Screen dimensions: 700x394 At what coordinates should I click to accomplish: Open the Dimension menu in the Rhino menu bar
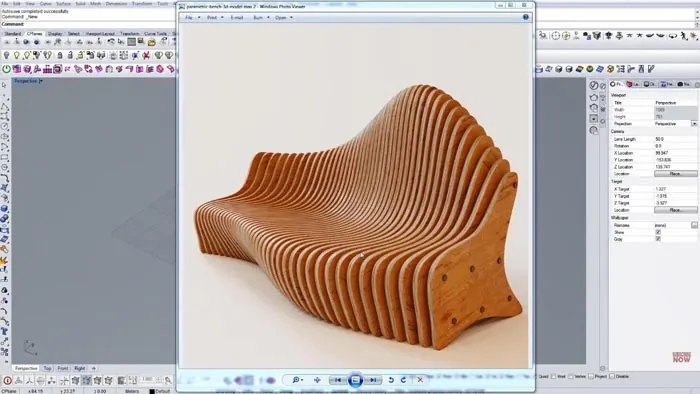coord(116,4)
